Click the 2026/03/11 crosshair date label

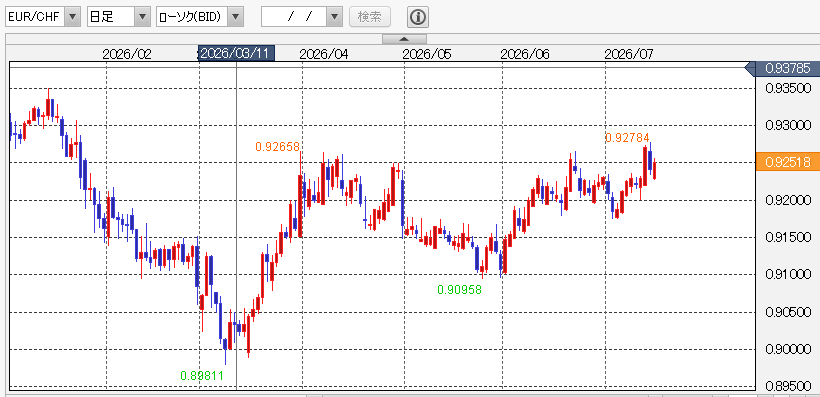click(x=236, y=53)
